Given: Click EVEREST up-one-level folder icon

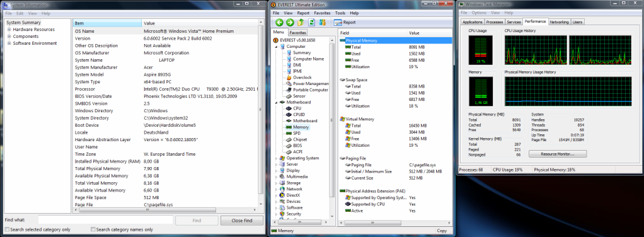Looking at the screenshot, I should pyautogui.click(x=301, y=22).
